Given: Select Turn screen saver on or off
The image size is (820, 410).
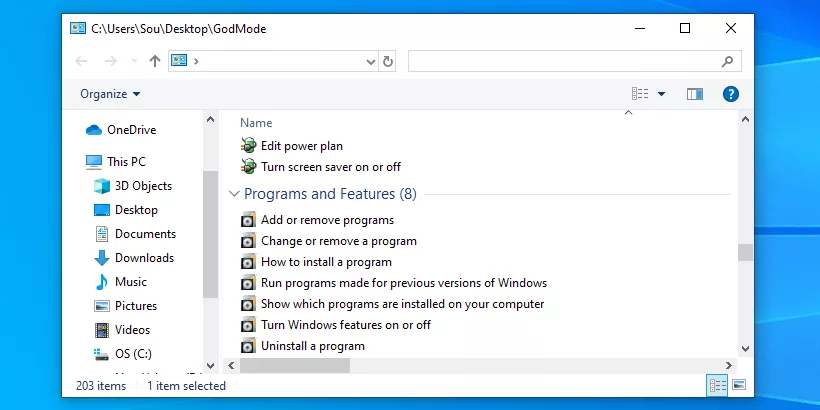Looking at the screenshot, I should 331,167.
